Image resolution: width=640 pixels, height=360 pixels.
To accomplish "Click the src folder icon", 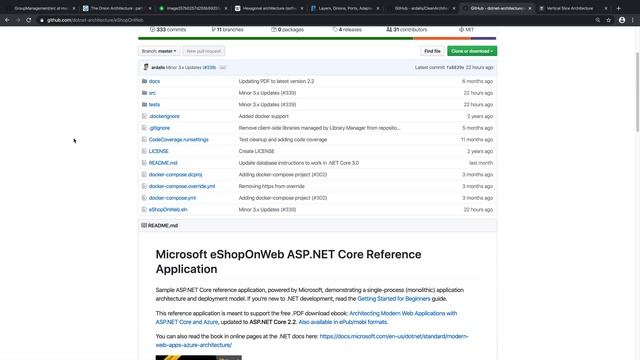I will tap(144, 93).
